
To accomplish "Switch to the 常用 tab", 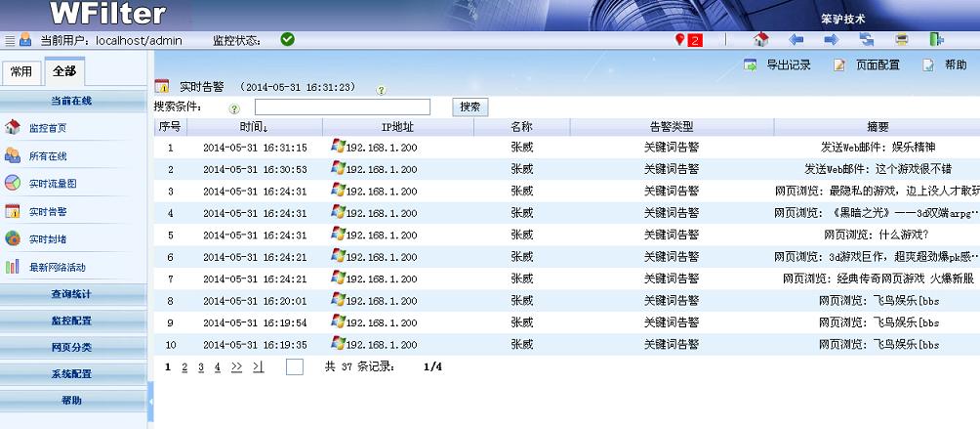I will click(x=21, y=71).
